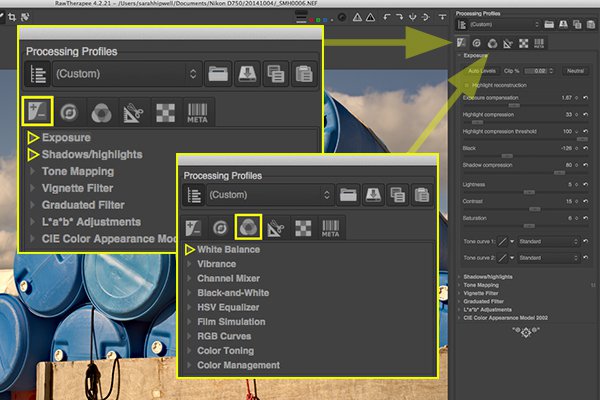Toggle profile fill mode in small side panel
This screenshot has height=400, width=600.
pyautogui.click(x=462, y=25)
